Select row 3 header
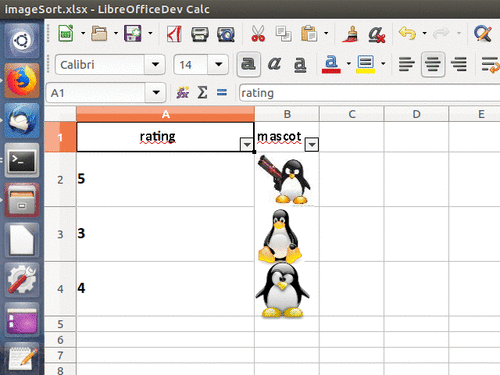500x375 pixels. 60,234
